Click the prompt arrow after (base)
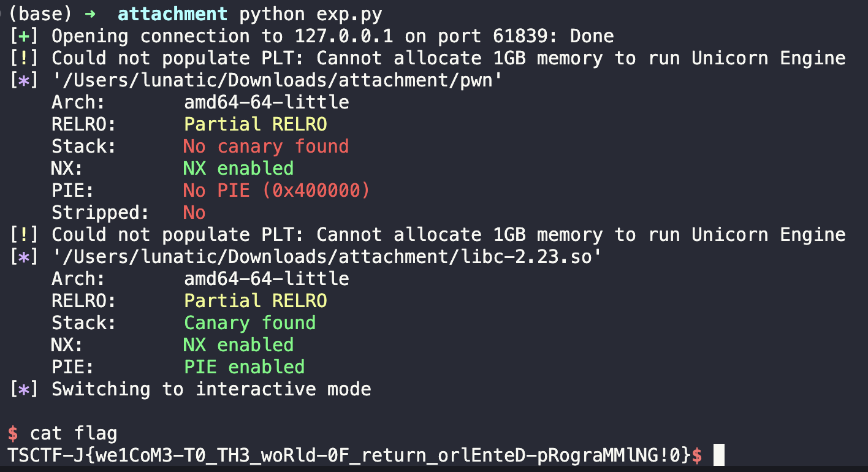The width and height of the screenshot is (868, 472). [90, 14]
